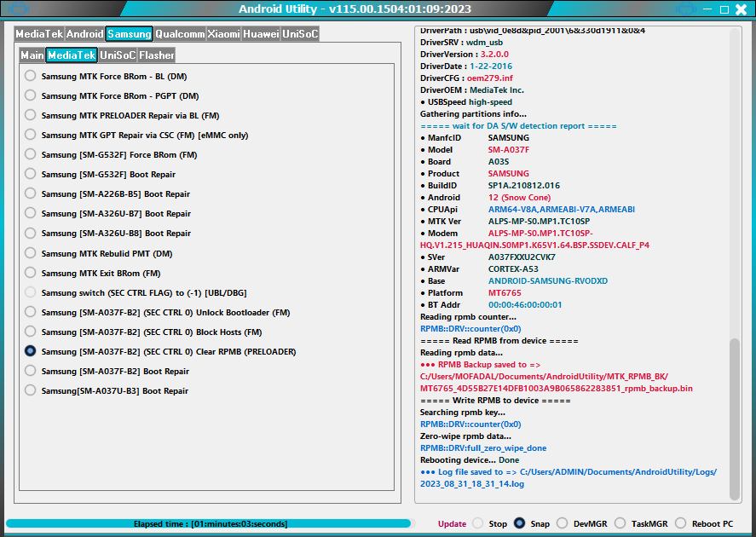756x537 pixels.
Task: Choose the DevMGR radio button
Action: (562, 523)
